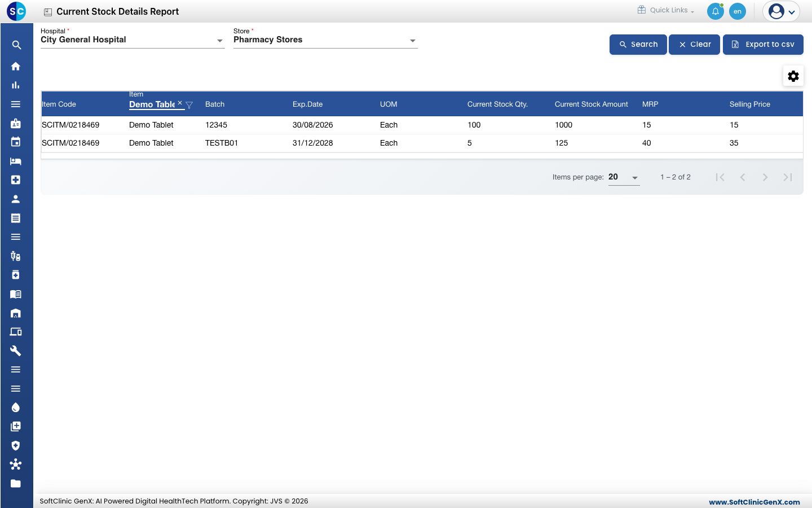
Task: Open the ID badge sidebar icon
Action: pyautogui.click(x=16, y=123)
